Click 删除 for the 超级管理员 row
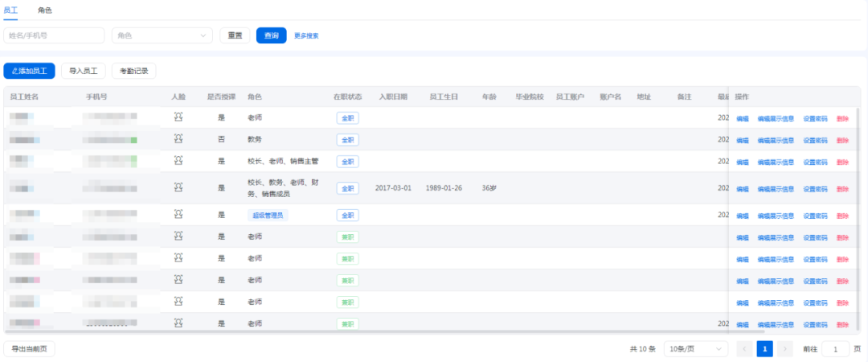Image resolution: width=868 pixels, height=362 pixels. tap(841, 216)
